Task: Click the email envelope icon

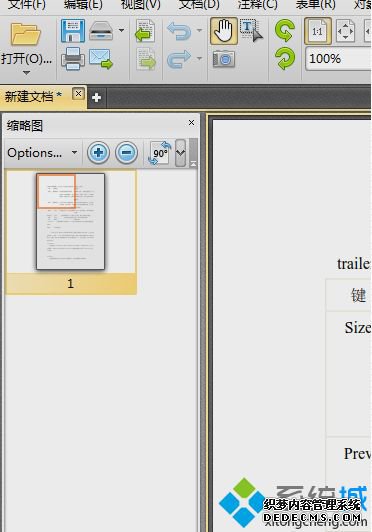Action: pyautogui.click(x=101, y=59)
